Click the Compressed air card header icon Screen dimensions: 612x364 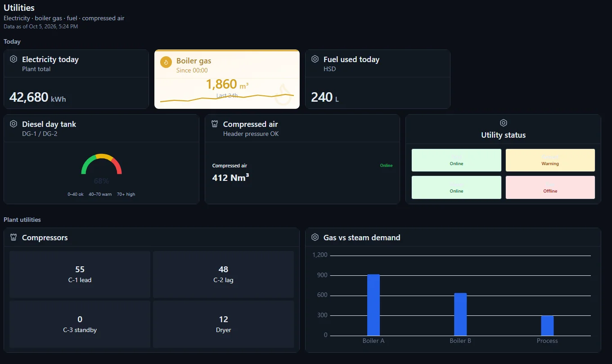pyautogui.click(x=215, y=124)
